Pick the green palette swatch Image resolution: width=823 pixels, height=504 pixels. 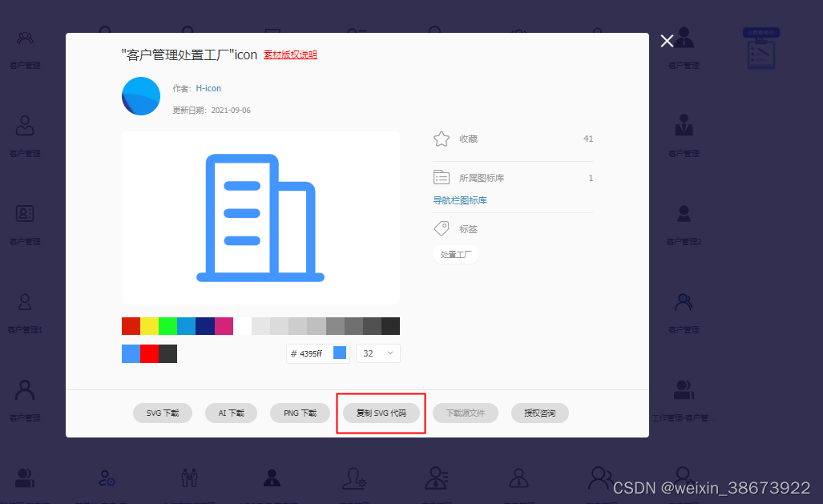(168, 326)
